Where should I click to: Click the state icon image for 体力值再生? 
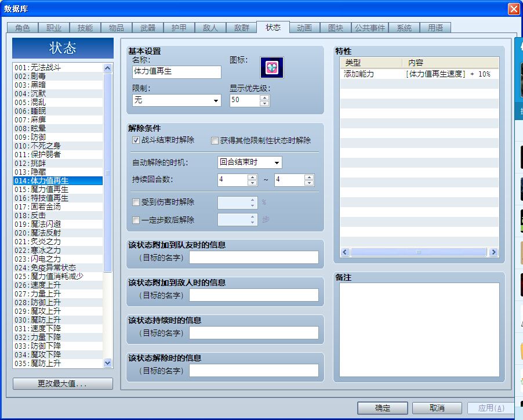(x=272, y=68)
